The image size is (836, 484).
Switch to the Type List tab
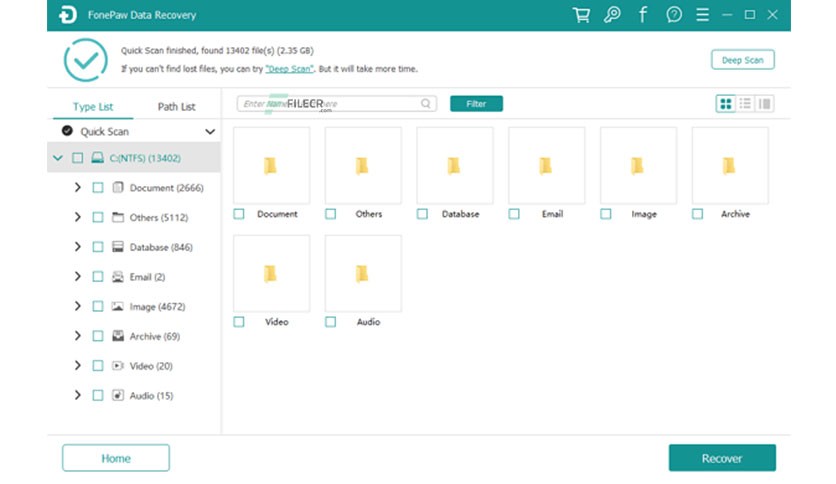pos(93,107)
